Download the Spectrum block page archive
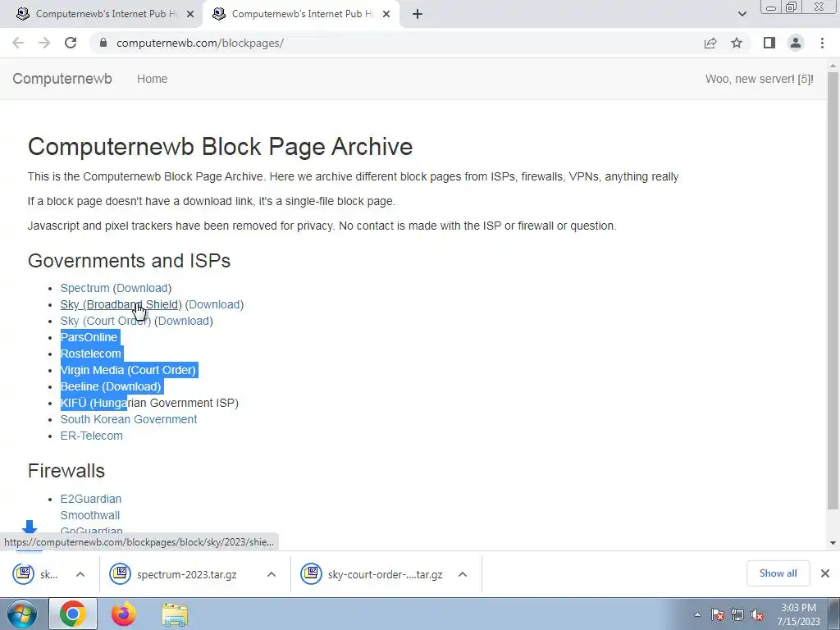The image size is (840, 630). [142, 288]
